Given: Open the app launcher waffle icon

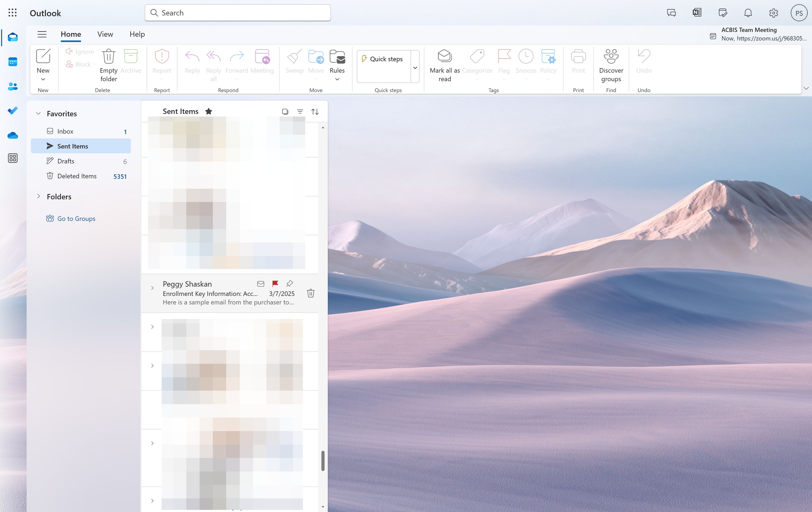Looking at the screenshot, I should click(x=13, y=13).
